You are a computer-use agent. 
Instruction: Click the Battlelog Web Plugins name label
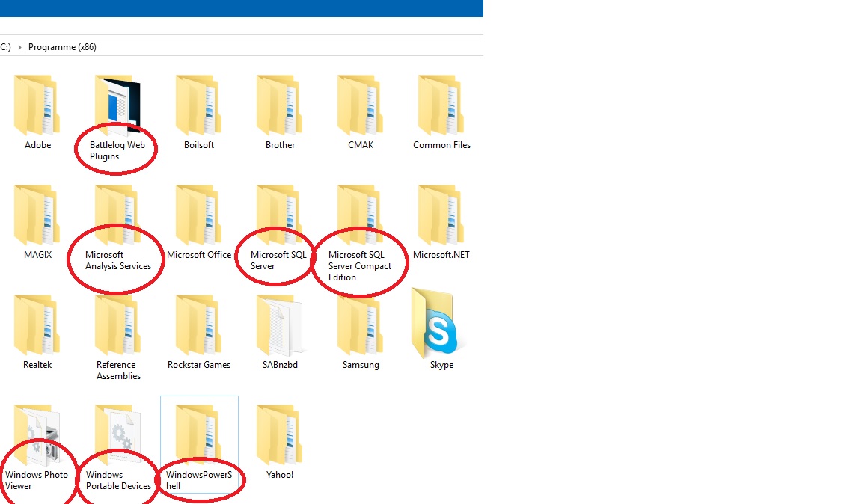117,150
